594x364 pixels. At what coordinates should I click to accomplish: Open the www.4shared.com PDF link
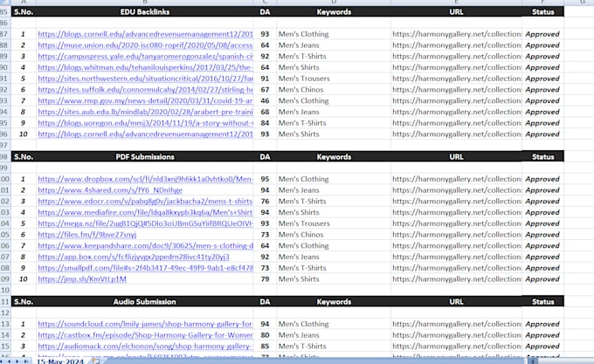pos(110,190)
